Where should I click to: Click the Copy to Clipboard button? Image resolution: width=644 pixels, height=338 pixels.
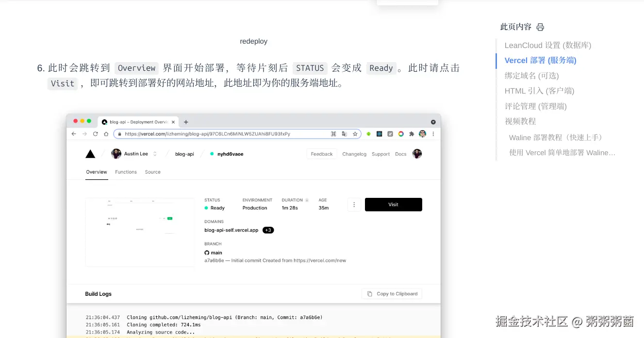click(392, 294)
